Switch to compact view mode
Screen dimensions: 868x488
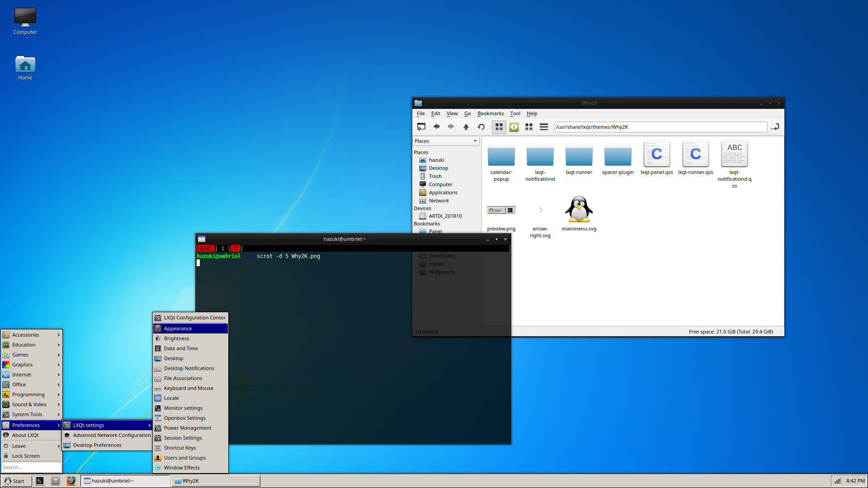tap(529, 127)
